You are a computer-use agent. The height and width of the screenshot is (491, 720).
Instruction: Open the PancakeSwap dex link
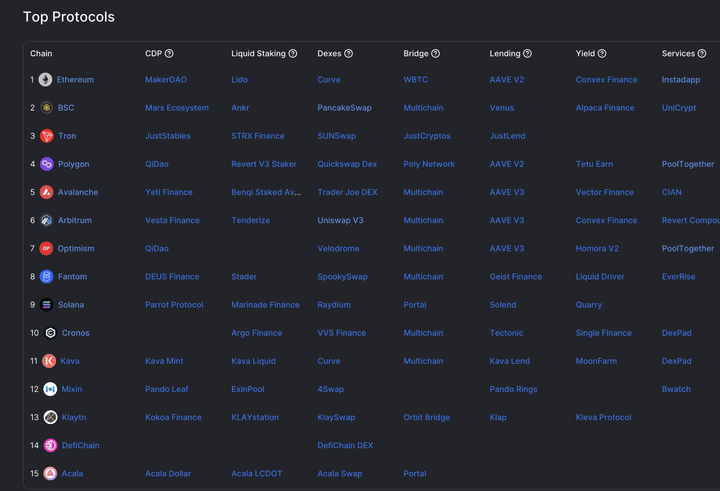[x=344, y=108]
